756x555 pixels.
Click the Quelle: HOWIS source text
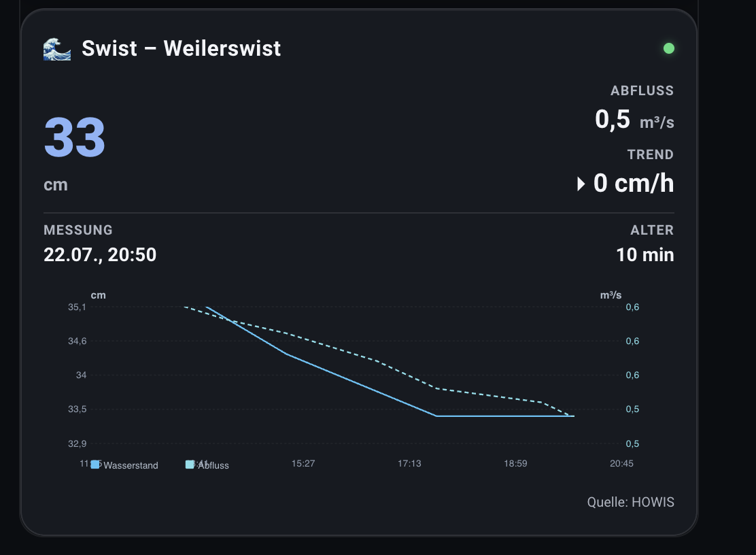(631, 502)
